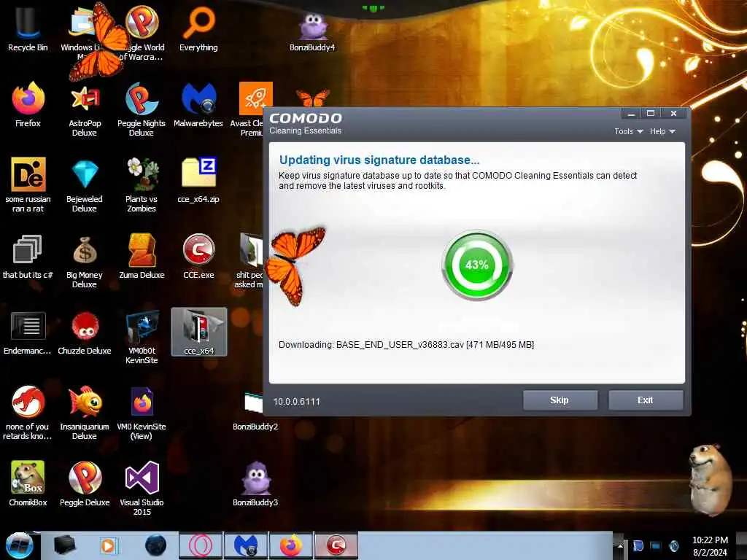
Task: Launch the Everything search icon
Action: [x=198, y=28]
